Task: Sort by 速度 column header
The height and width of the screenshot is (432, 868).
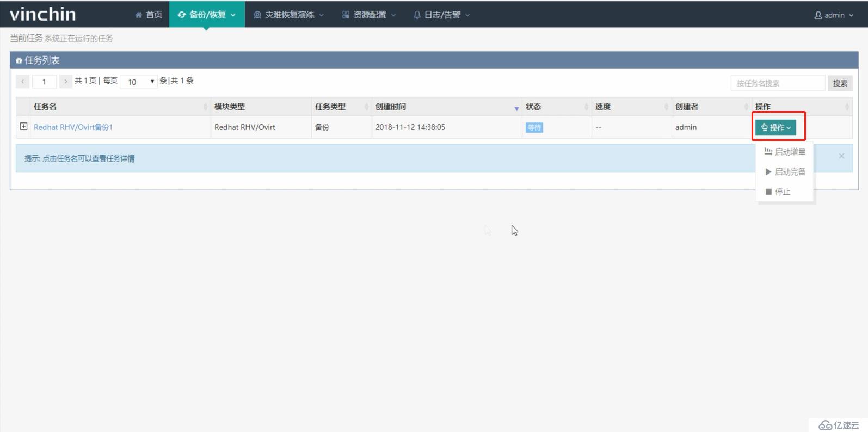Action: tap(632, 107)
